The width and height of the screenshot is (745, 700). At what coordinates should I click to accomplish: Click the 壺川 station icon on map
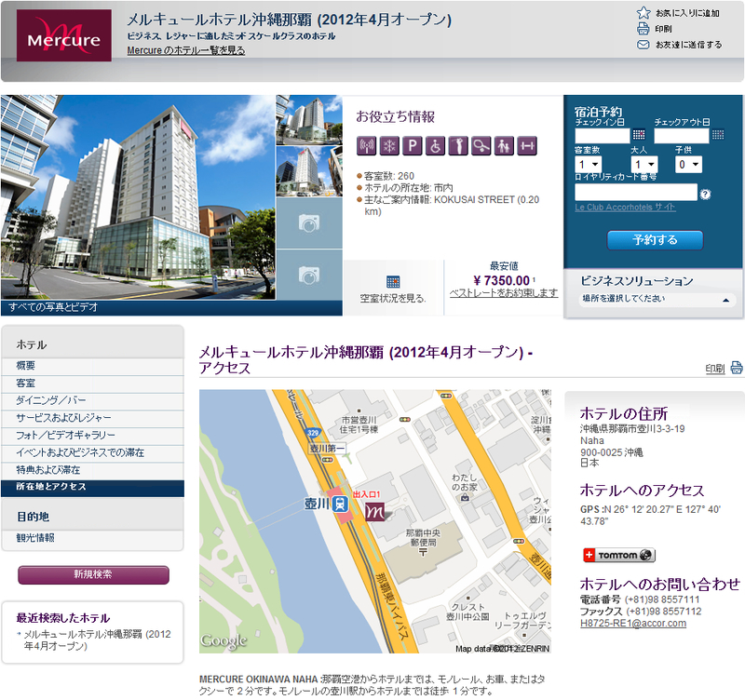point(339,504)
